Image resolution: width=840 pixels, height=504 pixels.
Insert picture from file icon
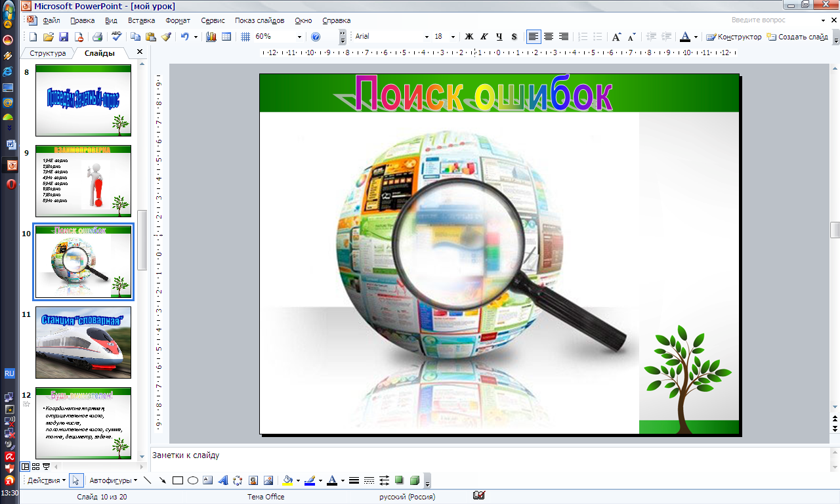(x=268, y=480)
